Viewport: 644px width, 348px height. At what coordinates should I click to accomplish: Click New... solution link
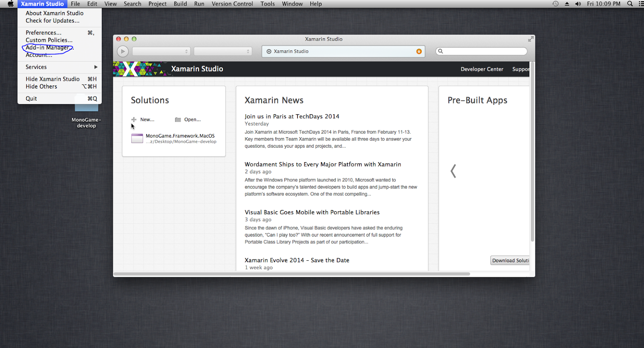[147, 119]
